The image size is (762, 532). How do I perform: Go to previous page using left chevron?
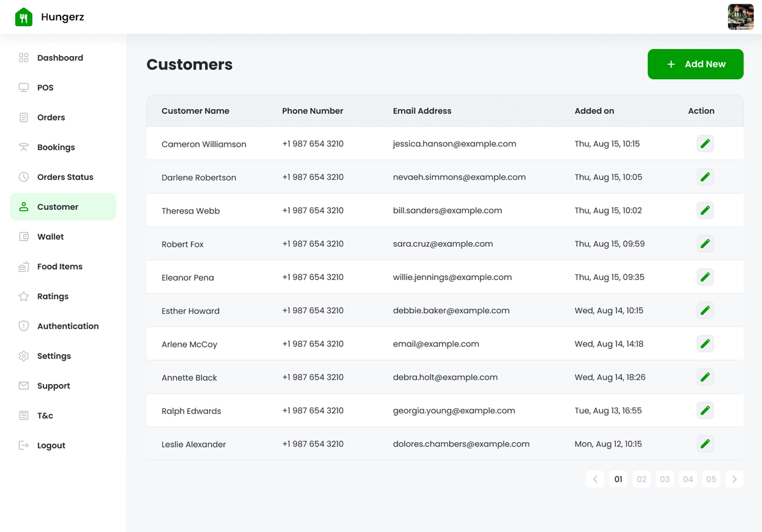point(595,479)
